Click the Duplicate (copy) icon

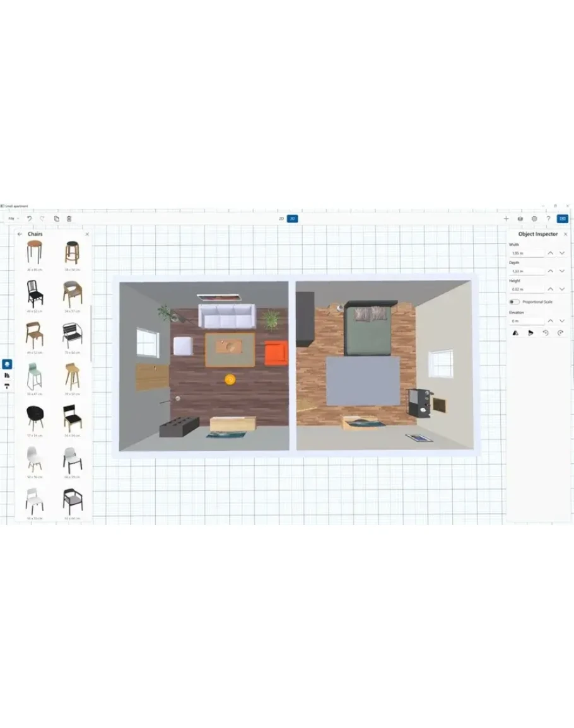pyautogui.click(x=57, y=219)
